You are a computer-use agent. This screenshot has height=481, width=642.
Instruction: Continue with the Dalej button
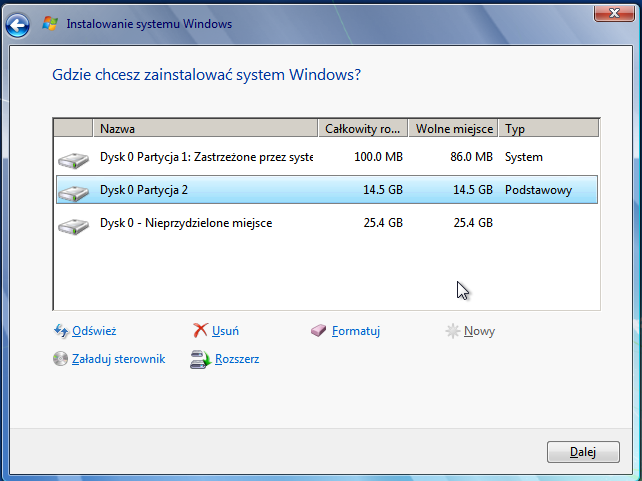point(583,452)
